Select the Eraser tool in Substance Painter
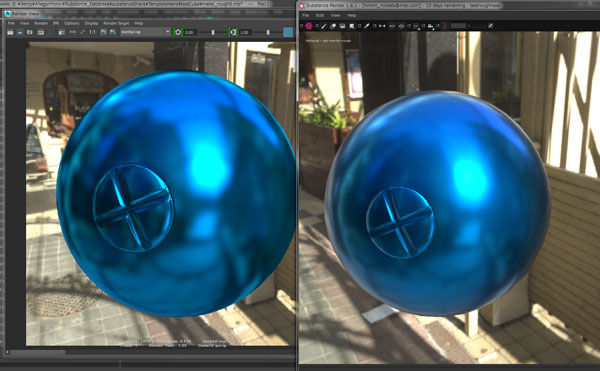Viewport: 600px width, 371px height. (333, 26)
